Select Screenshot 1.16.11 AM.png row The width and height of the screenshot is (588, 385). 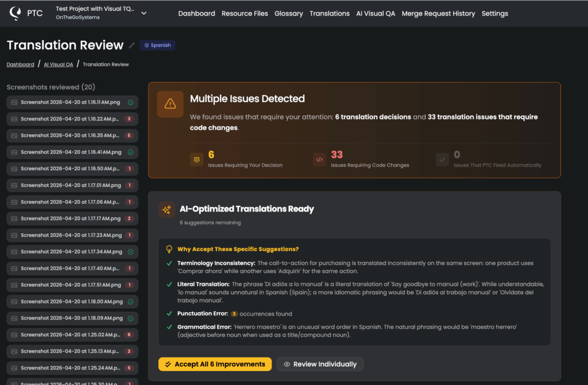(72, 102)
